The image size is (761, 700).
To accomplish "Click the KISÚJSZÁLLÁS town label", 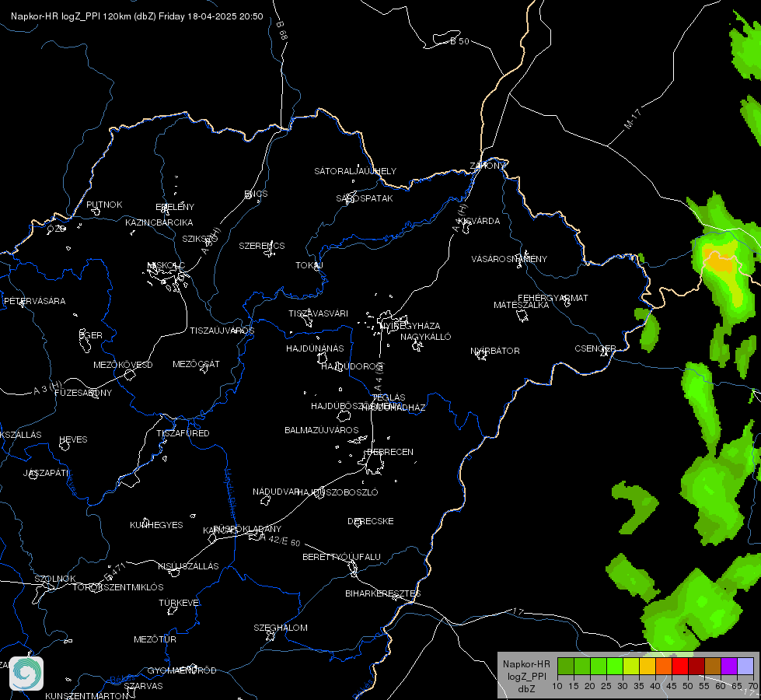I will coord(188,566).
